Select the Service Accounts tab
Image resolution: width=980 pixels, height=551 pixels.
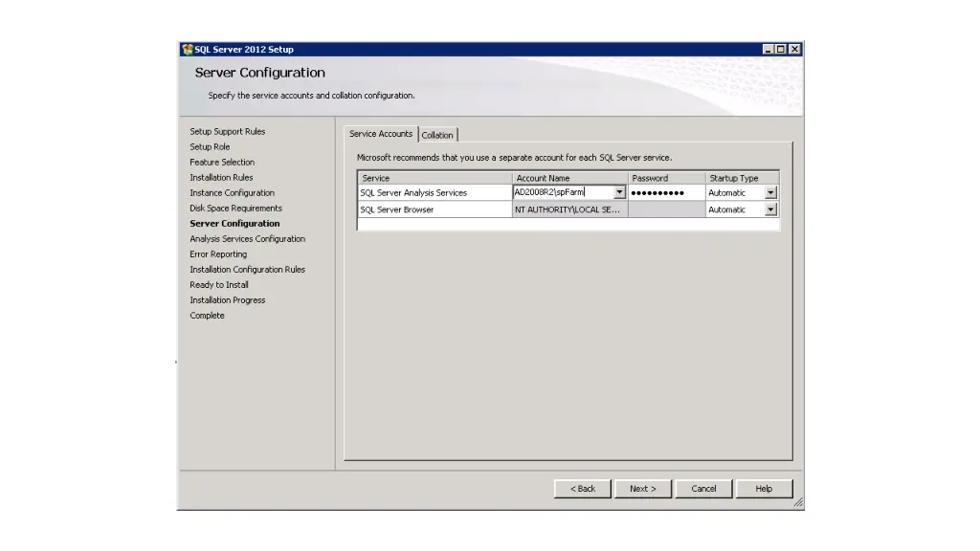tap(381, 134)
